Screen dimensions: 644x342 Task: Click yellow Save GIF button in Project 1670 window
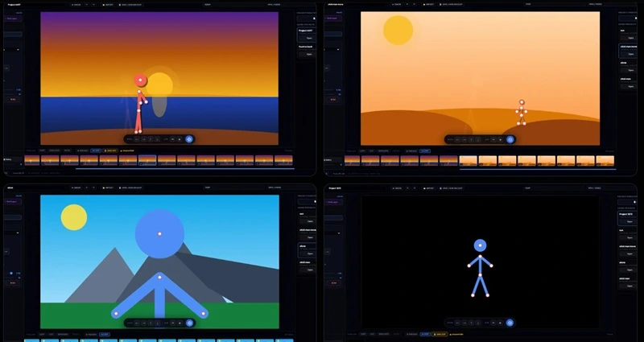click(x=439, y=334)
